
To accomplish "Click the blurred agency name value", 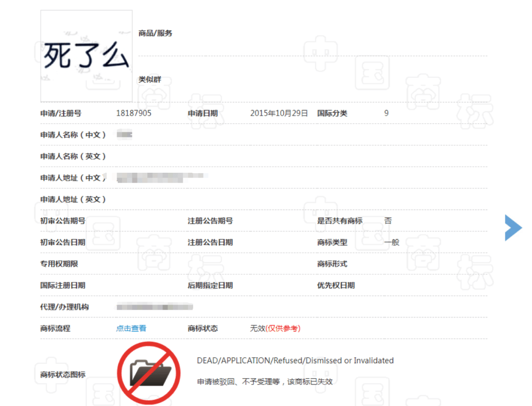I will [x=154, y=307].
